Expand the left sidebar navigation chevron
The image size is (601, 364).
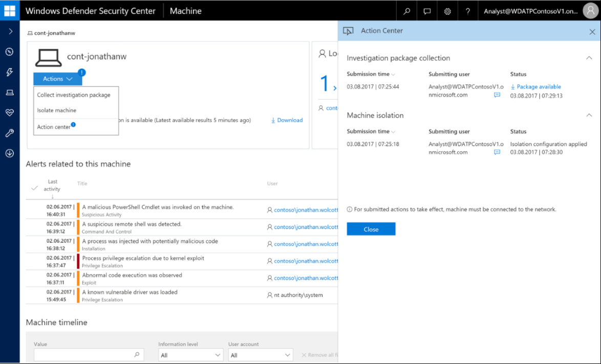click(x=10, y=32)
